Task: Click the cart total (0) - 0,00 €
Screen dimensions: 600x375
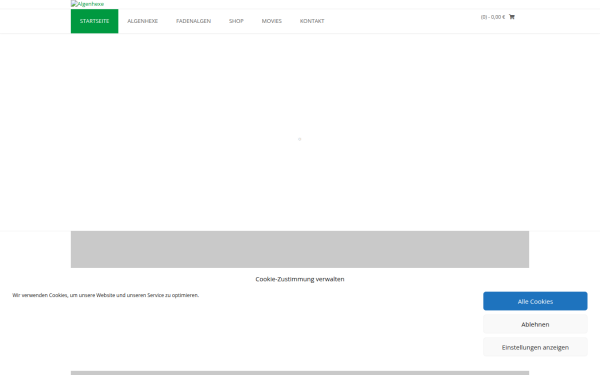Action: [x=492, y=17]
